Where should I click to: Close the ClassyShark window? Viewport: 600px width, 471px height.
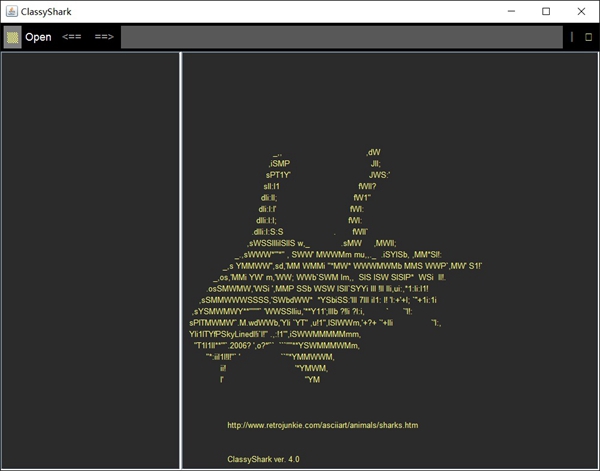coord(581,11)
